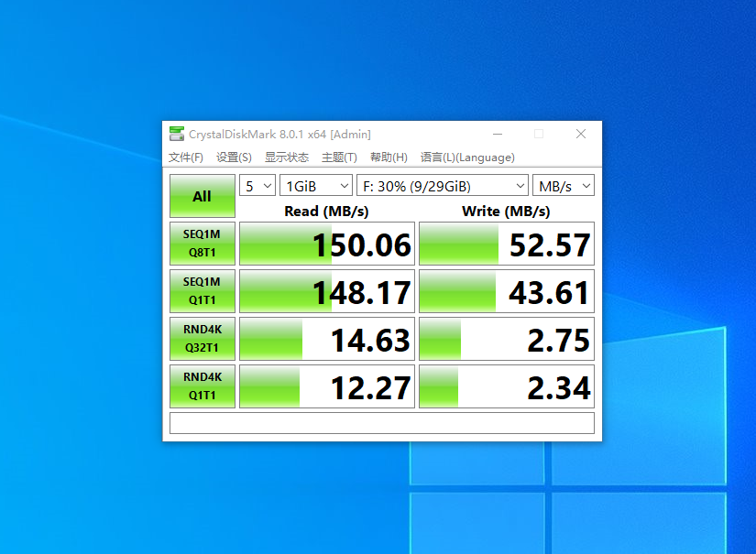756x554 pixels.
Task: Click the Read (MB/s) column header
Action: [326, 211]
